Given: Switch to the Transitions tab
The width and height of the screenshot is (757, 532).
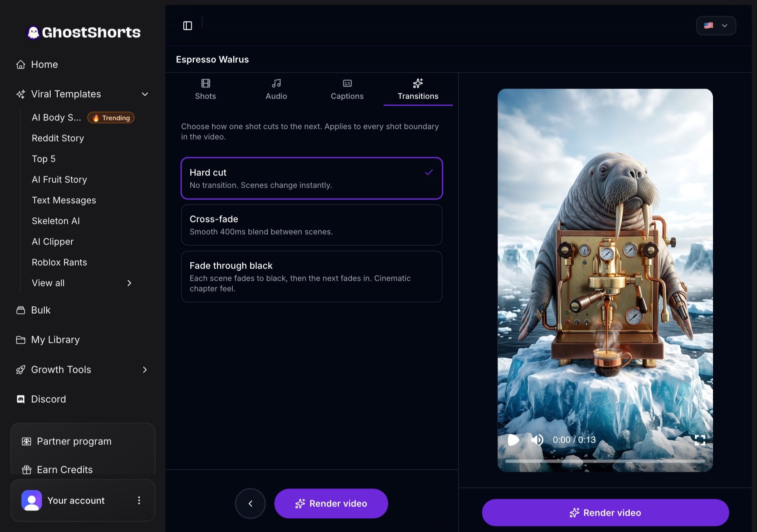Looking at the screenshot, I should (418, 89).
